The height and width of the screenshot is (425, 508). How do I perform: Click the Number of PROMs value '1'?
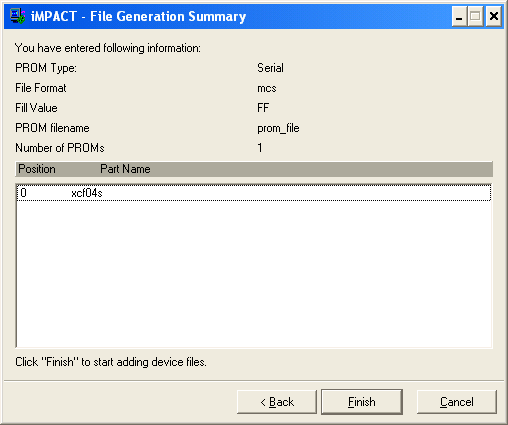click(260, 148)
